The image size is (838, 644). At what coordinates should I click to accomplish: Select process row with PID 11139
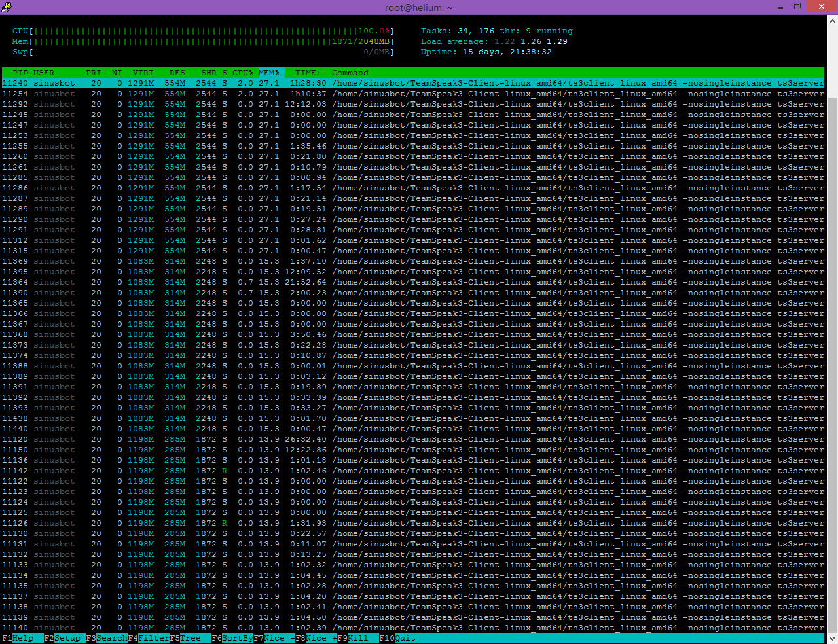pos(413,617)
